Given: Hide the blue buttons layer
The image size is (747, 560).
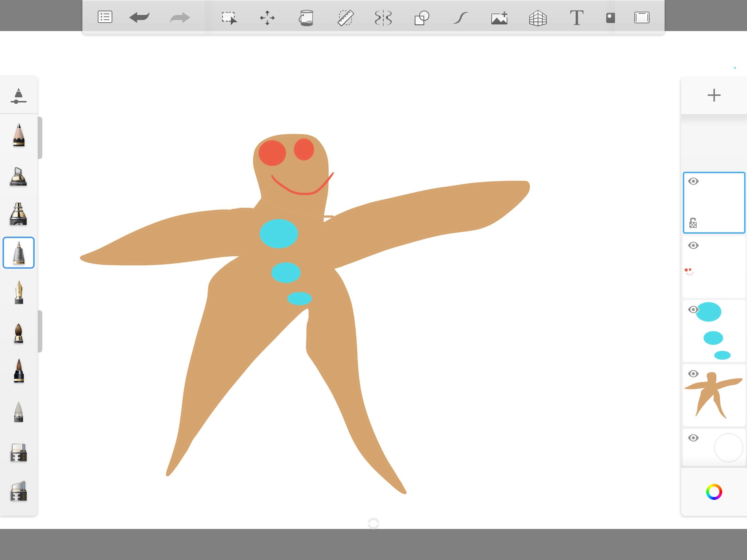Looking at the screenshot, I should tap(693, 310).
